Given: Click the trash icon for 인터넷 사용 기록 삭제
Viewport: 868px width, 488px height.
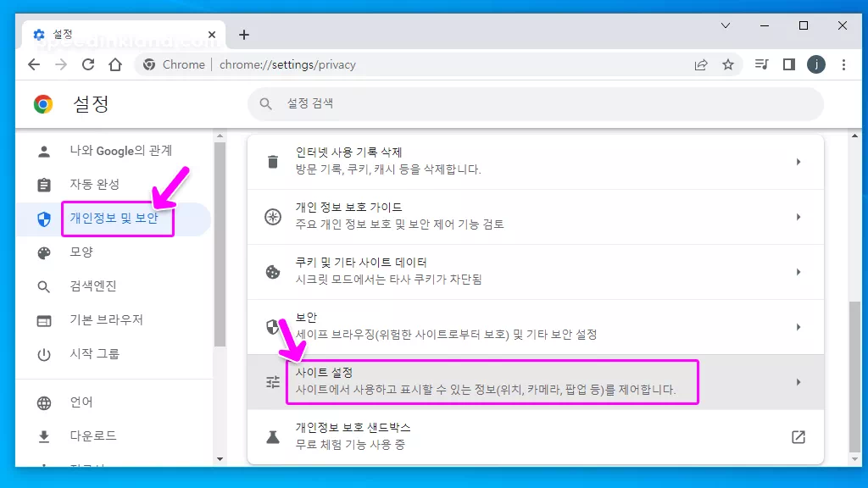Looking at the screenshot, I should (272, 162).
